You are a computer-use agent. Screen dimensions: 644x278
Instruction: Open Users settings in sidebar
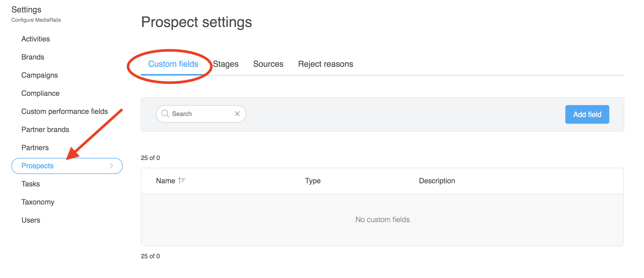point(31,220)
